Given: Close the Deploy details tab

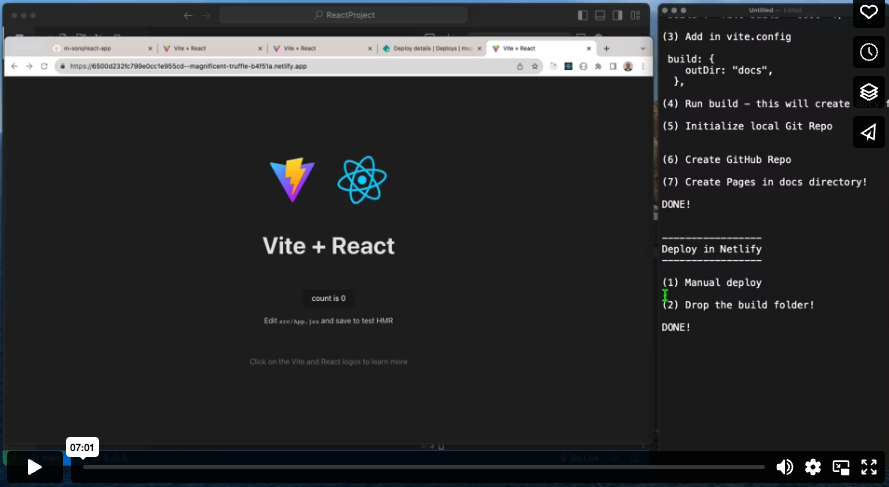Looking at the screenshot, I should (479, 49).
